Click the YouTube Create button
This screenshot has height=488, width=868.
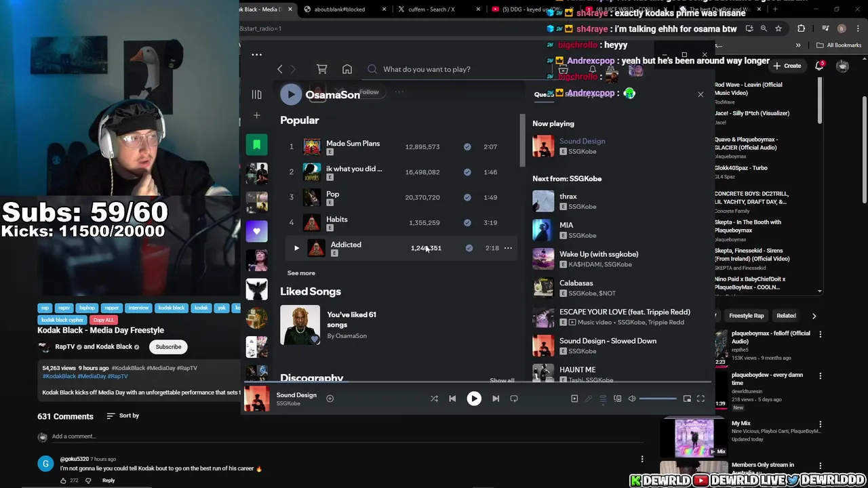pos(787,66)
